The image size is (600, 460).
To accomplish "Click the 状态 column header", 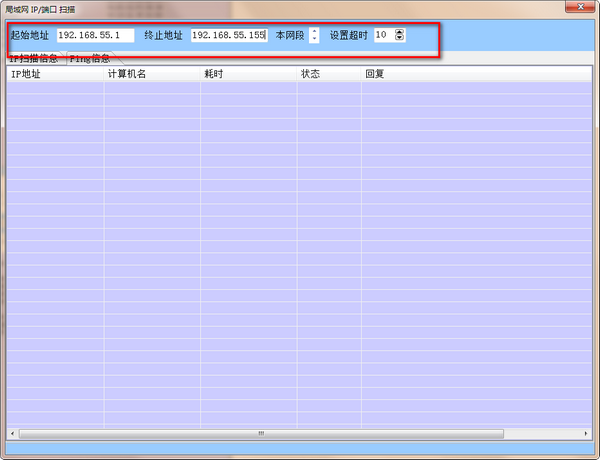I will coord(328,74).
